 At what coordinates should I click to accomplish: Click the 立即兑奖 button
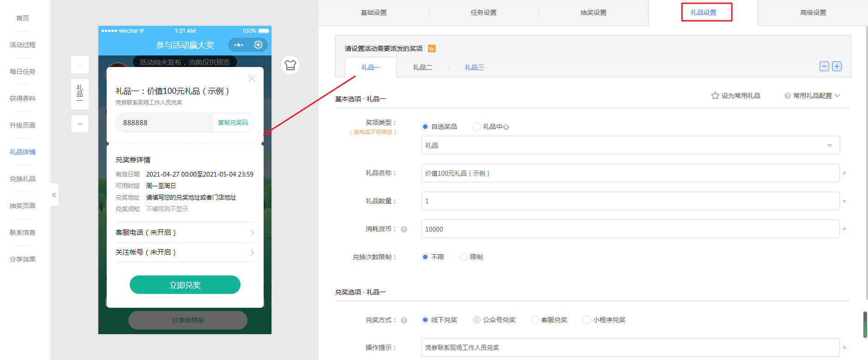(x=185, y=285)
